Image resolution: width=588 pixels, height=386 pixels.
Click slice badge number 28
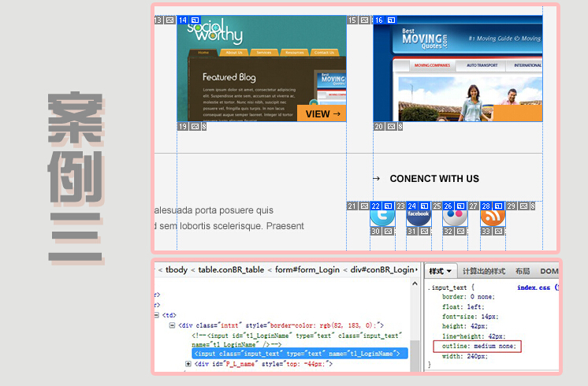(x=486, y=206)
